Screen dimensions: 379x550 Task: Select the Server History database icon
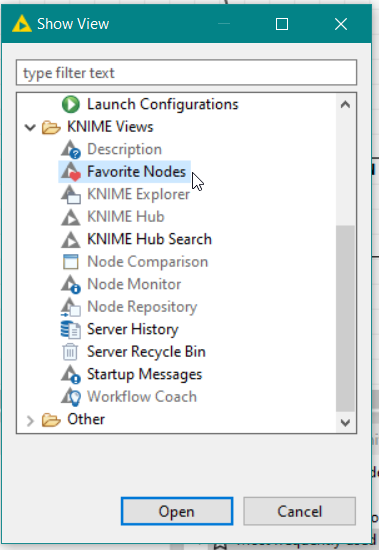tap(71, 329)
